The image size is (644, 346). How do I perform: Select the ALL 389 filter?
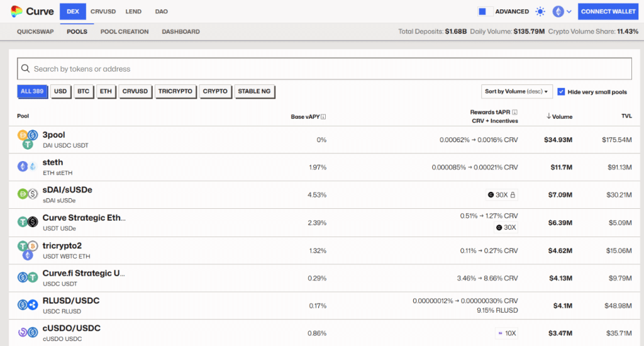pos(32,91)
